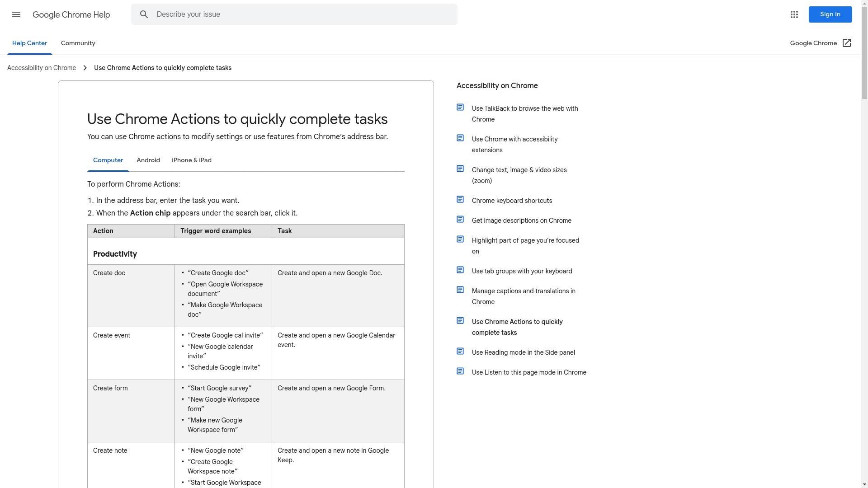Click the search magnifier icon

144,14
